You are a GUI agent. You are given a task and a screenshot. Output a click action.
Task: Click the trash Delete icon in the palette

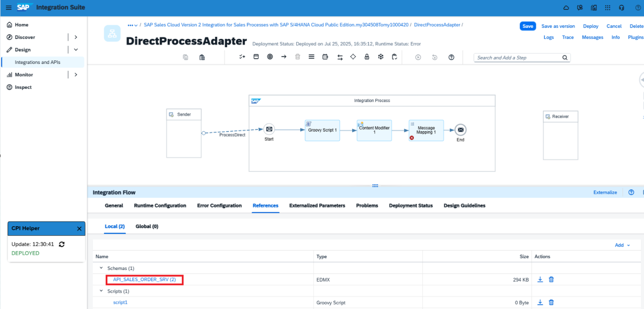click(297, 57)
